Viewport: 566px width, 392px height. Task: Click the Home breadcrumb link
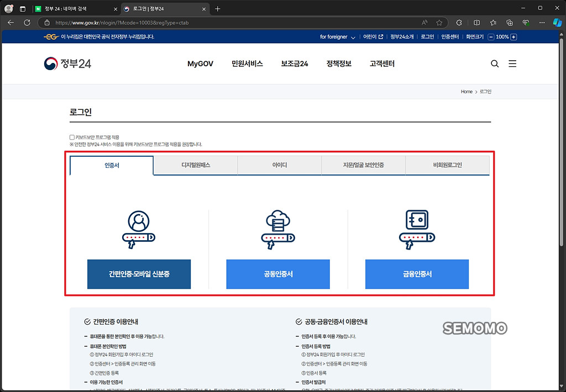(x=467, y=92)
